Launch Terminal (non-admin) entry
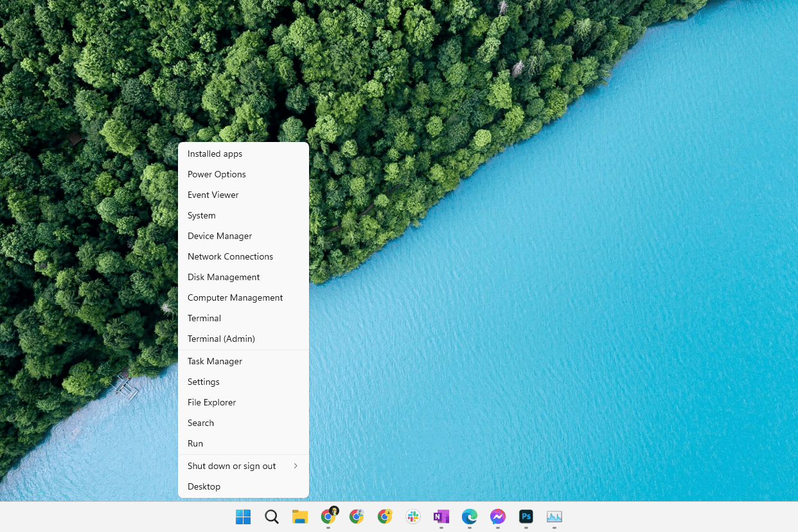Image resolution: width=798 pixels, height=532 pixels. click(244, 318)
